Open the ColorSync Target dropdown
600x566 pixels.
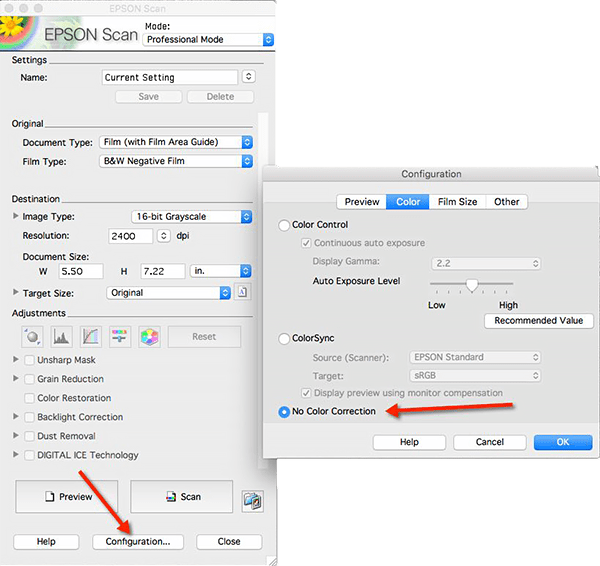click(475, 375)
